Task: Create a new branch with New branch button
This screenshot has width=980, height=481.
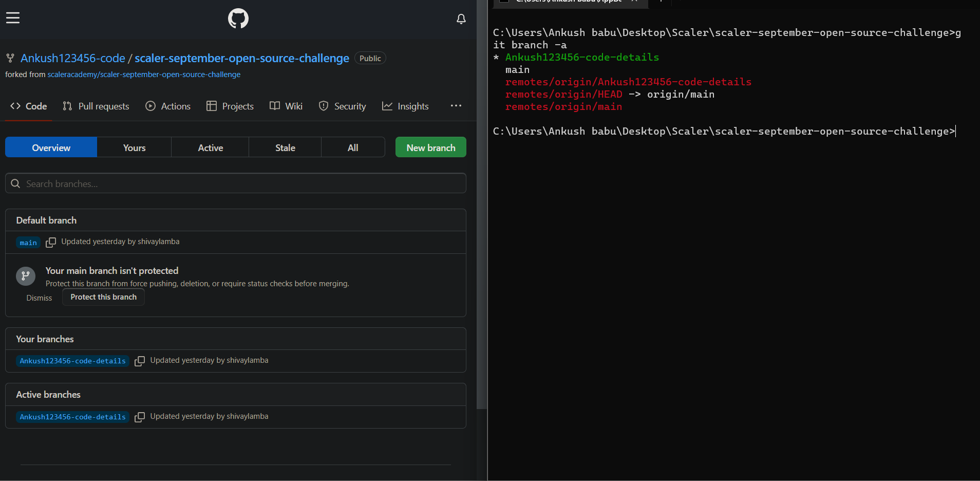Action: point(430,147)
